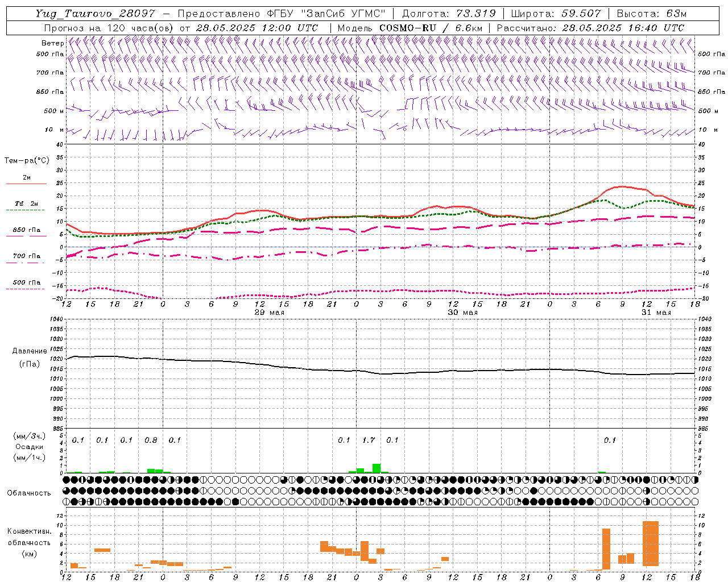Image resolution: width=728 pixels, height=582 pixels.
Task: Click the tallest orange convective cloud bar
Action: pos(651,543)
